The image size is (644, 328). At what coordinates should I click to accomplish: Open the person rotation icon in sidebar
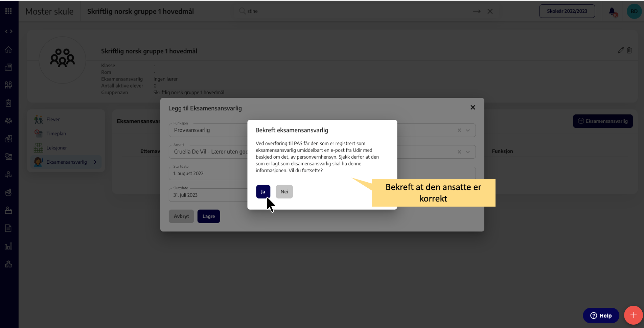coord(8,174)
